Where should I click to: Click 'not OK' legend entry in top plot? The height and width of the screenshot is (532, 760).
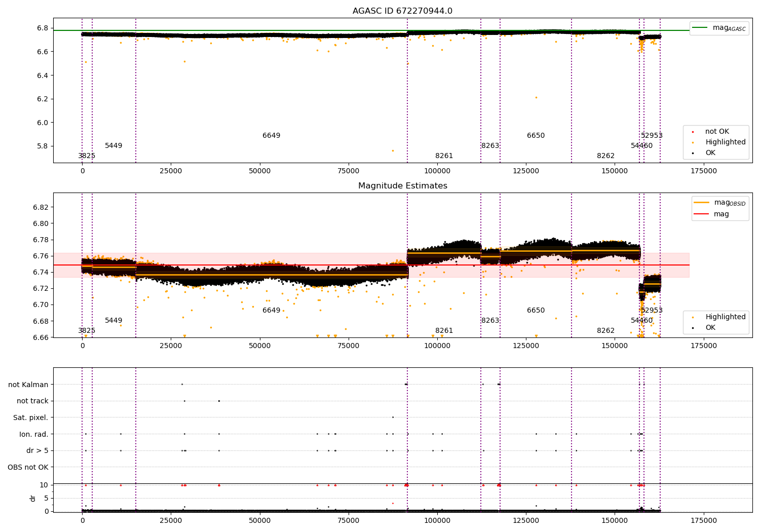click(x=716, y=132)
